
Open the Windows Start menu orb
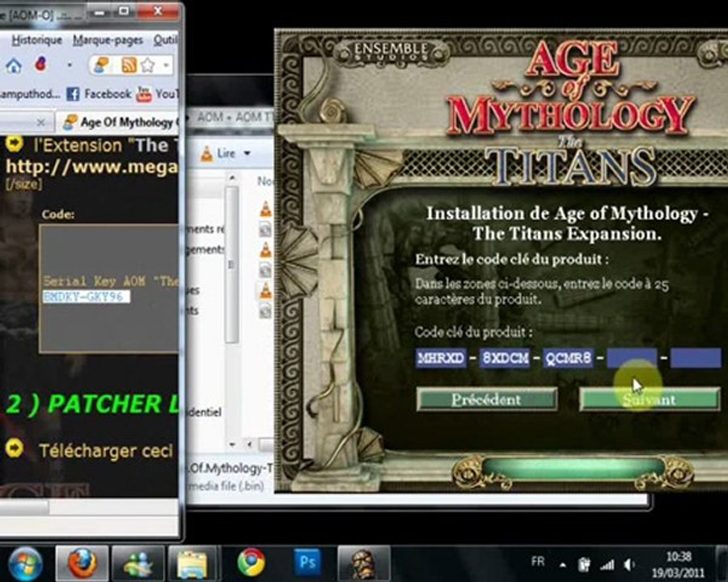[26, 563]
